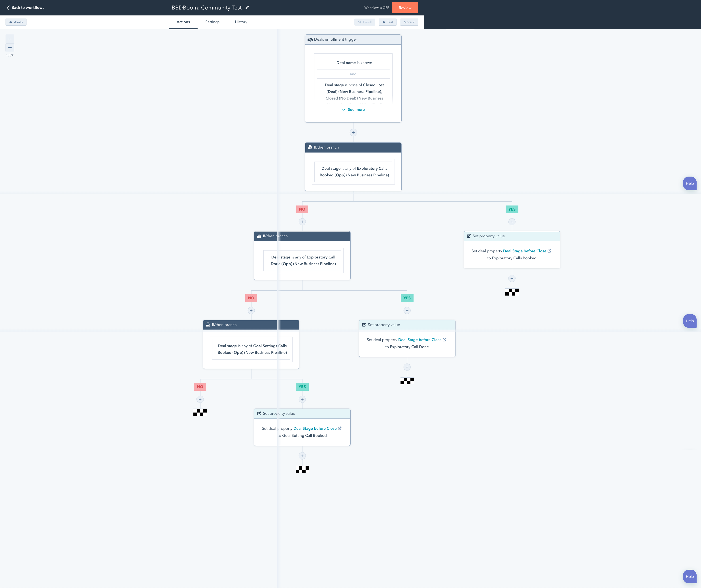Go back to workflows
Image resolution: width=701 pixels, height=588 pixels.
[x=25, y=7]
